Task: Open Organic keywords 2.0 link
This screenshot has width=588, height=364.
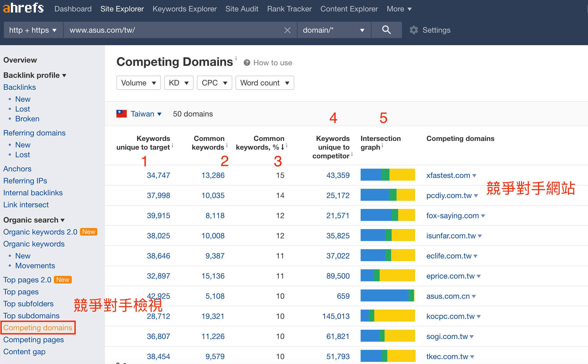Action: (40, 232)
